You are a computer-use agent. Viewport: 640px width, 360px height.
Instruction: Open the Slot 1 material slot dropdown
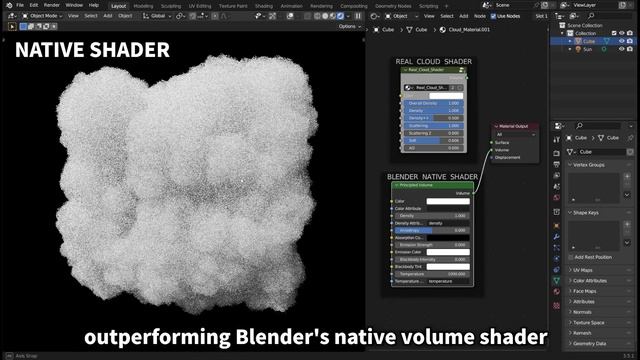(x=542, y=16)
